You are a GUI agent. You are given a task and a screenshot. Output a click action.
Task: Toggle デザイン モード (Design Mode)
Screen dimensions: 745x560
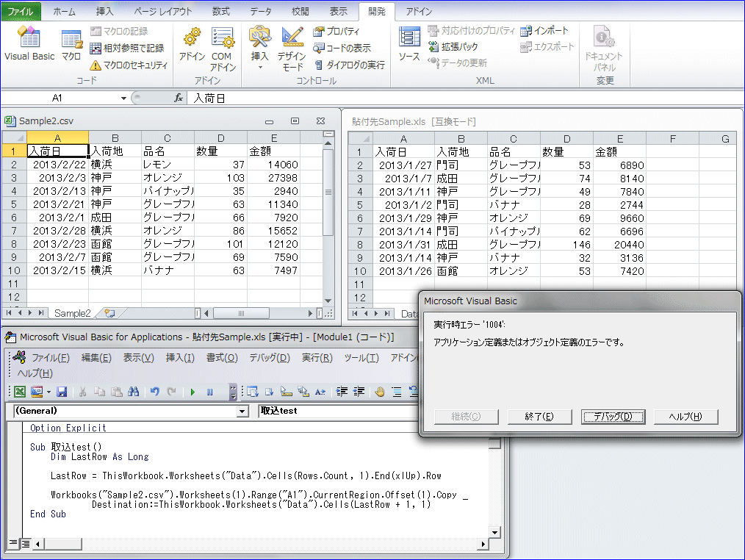(292, 49)
